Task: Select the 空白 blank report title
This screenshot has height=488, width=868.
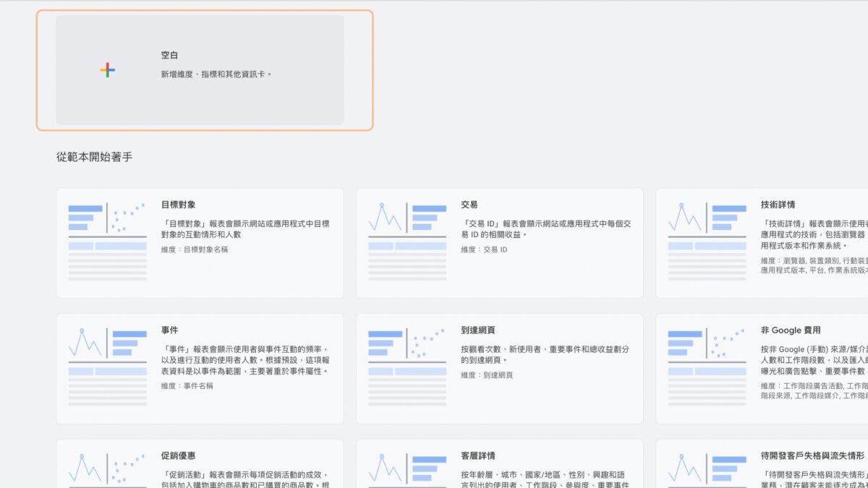Action: [169, 56]
